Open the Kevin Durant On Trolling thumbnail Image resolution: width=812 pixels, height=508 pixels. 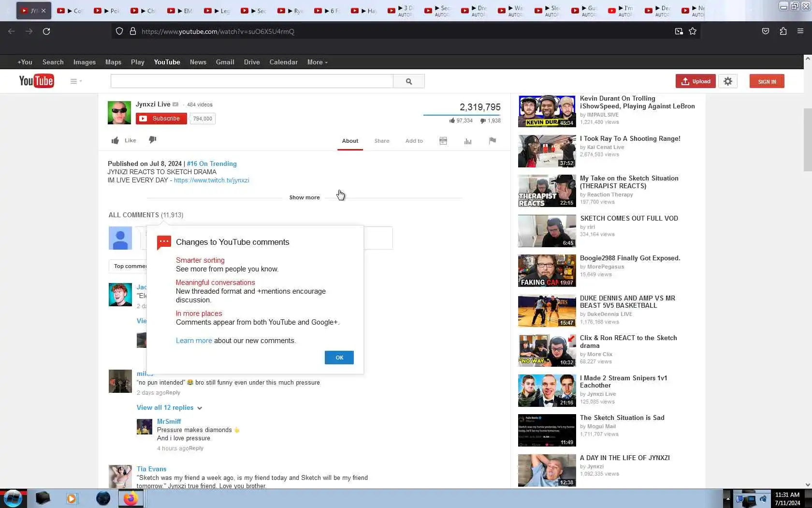point(547,111)
